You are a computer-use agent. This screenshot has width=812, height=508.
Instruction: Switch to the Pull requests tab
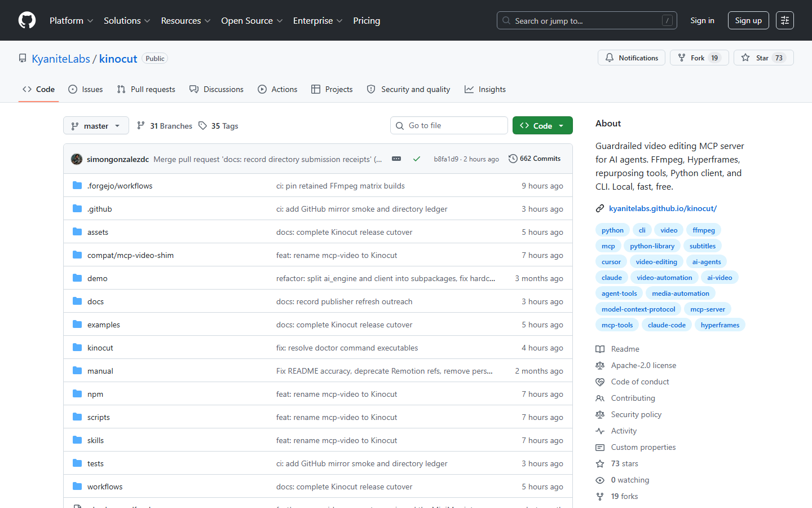[x=146, y=89]
